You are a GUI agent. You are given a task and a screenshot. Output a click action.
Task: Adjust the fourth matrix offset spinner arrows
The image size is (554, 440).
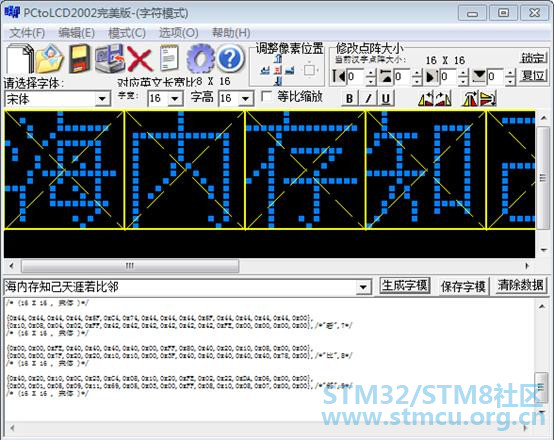click(x=510, y=77)
